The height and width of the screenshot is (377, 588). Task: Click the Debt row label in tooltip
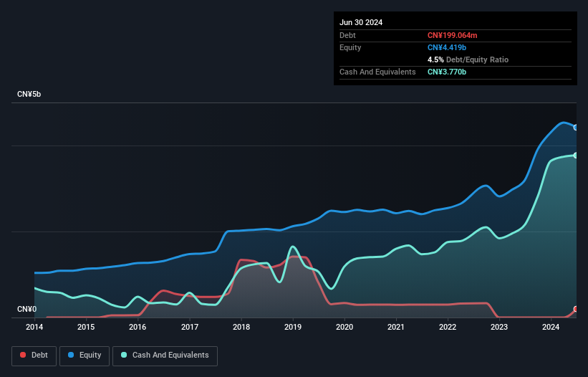[347, 35]
